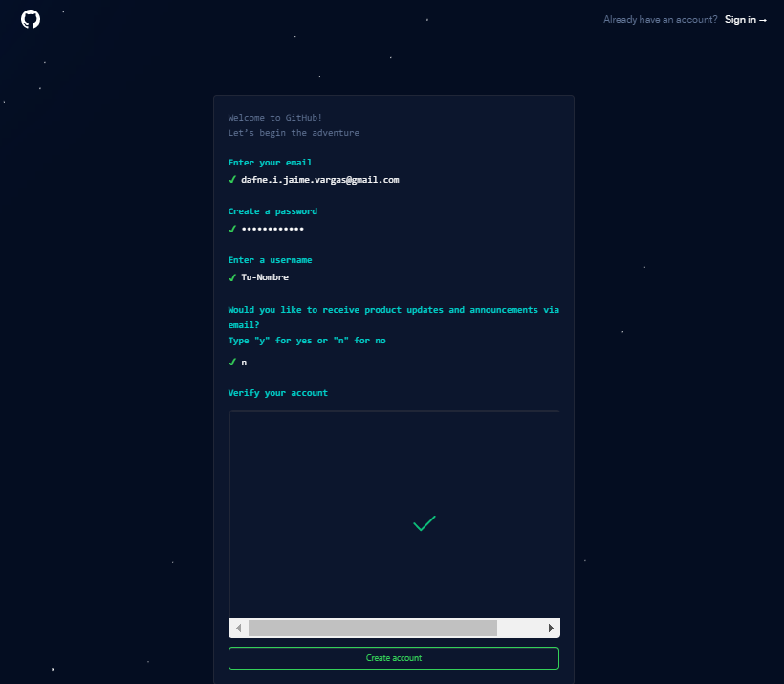Image resolution: width=784 pixels, height=684 pixels.
Task: Click the "Let's begin the adventure" text
Action: (x=294, y=133)
